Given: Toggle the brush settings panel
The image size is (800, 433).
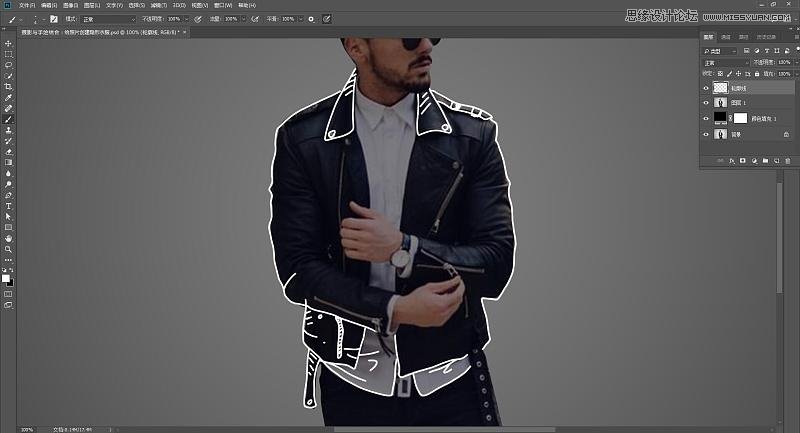Looking at the screenshot, I should point(54,19).
